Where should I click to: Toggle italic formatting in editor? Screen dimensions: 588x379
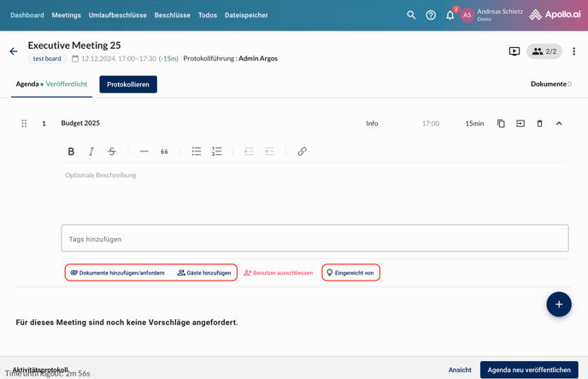(91, 151)
